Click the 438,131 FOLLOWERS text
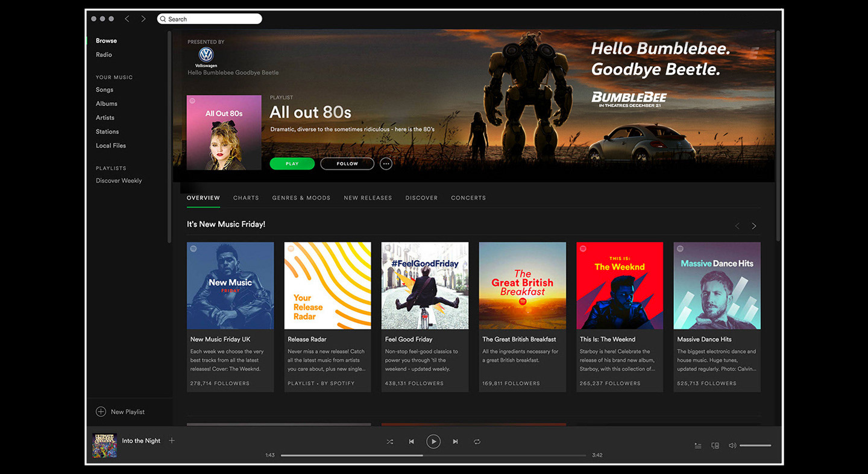Screen dimensions: 868x474 (414, 384)
